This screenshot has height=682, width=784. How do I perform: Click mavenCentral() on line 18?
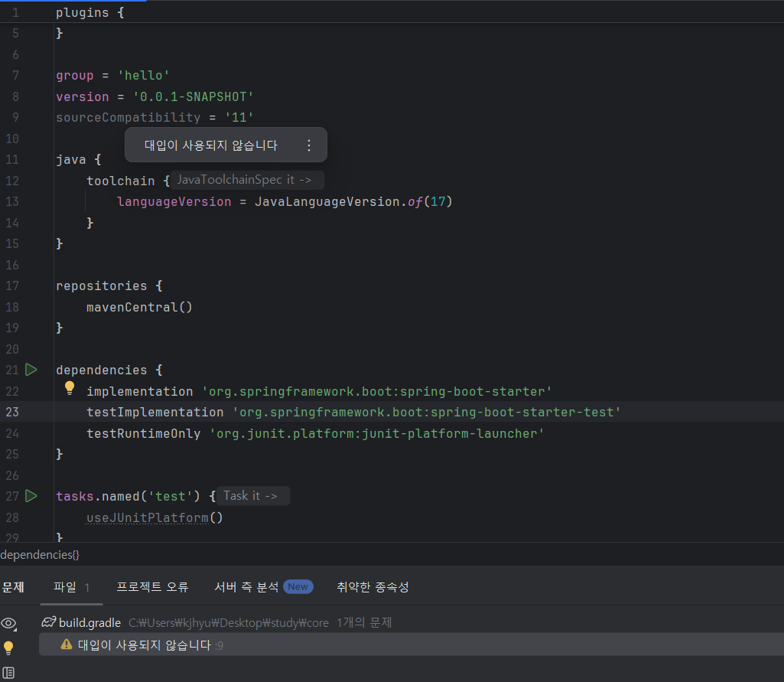[x=139, y=307]
